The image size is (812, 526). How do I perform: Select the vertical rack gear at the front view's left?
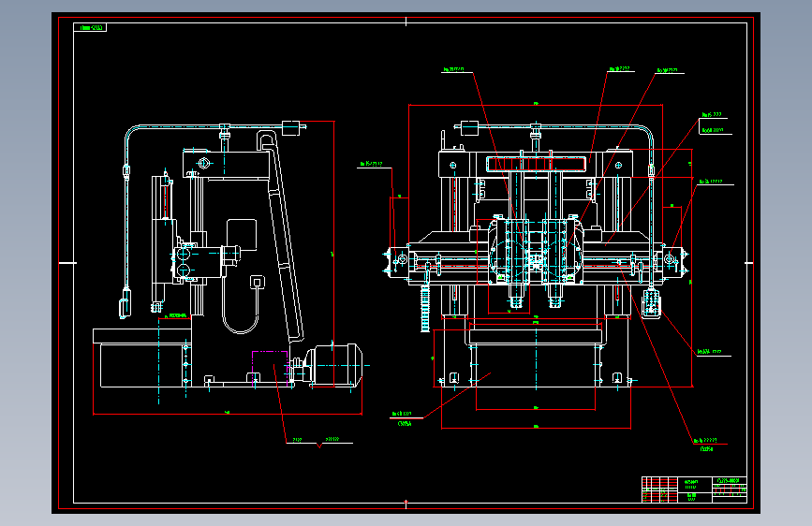pyautogui.click(x=425, y=308)
